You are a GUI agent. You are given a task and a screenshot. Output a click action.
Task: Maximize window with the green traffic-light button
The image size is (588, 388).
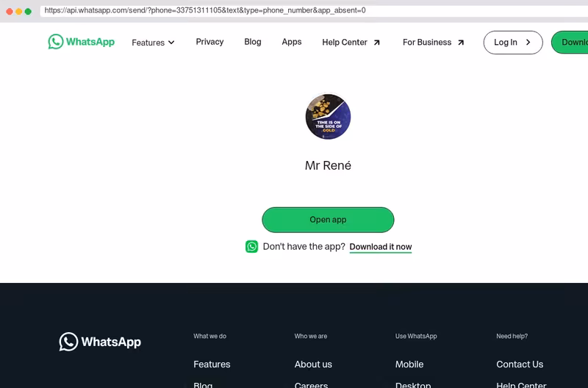28,11
